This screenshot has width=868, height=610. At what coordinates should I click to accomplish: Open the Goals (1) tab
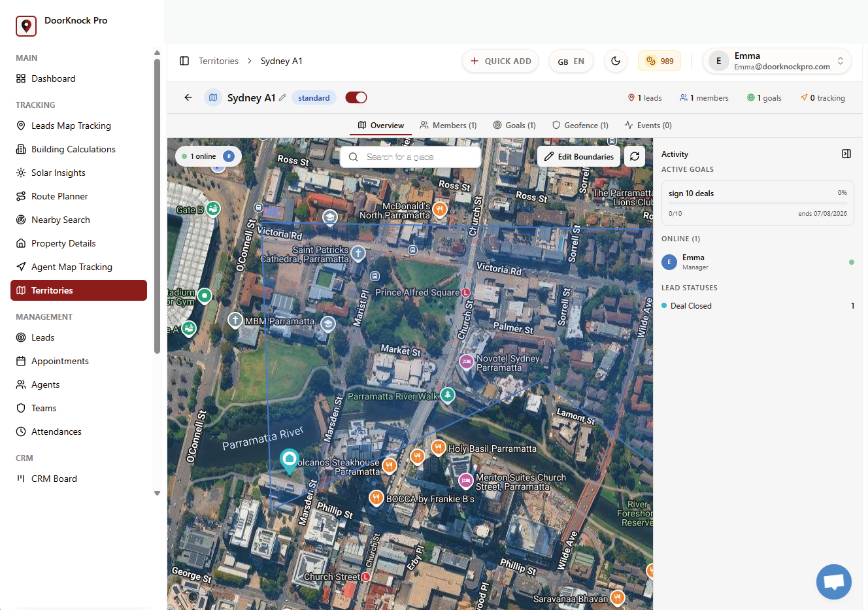tap(514, 126)
